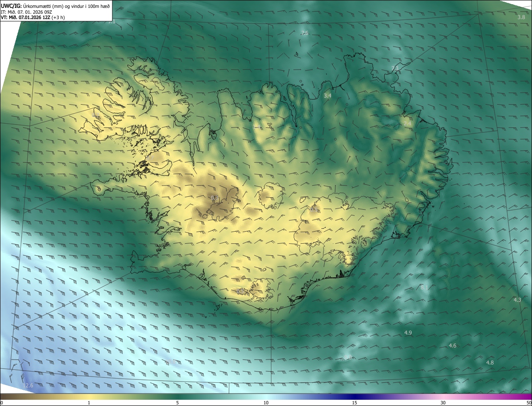Click the colorbar tick label 10
532x406 pixels.
pos(266,403)
